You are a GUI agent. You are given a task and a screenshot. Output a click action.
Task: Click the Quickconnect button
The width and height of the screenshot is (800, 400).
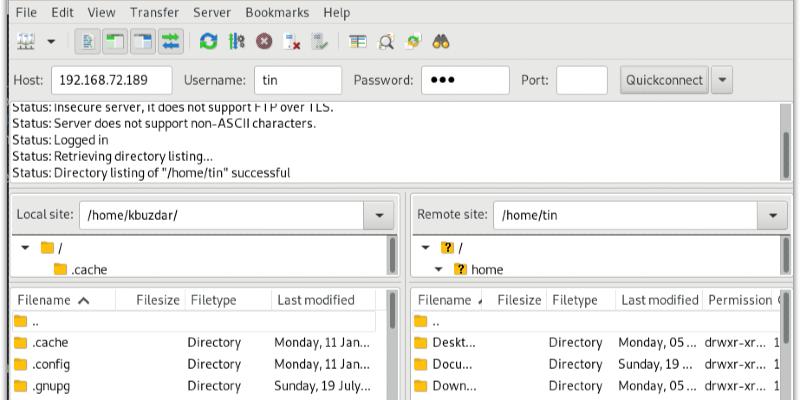(664, 80)
